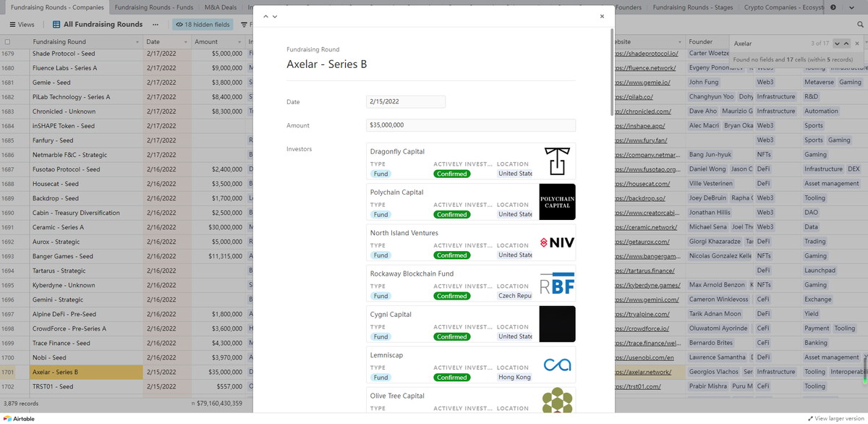Switch to Fundraising Rounds - Funds tab
The height and width of the screenshot is (424, 868).
(x=153, y=7)
